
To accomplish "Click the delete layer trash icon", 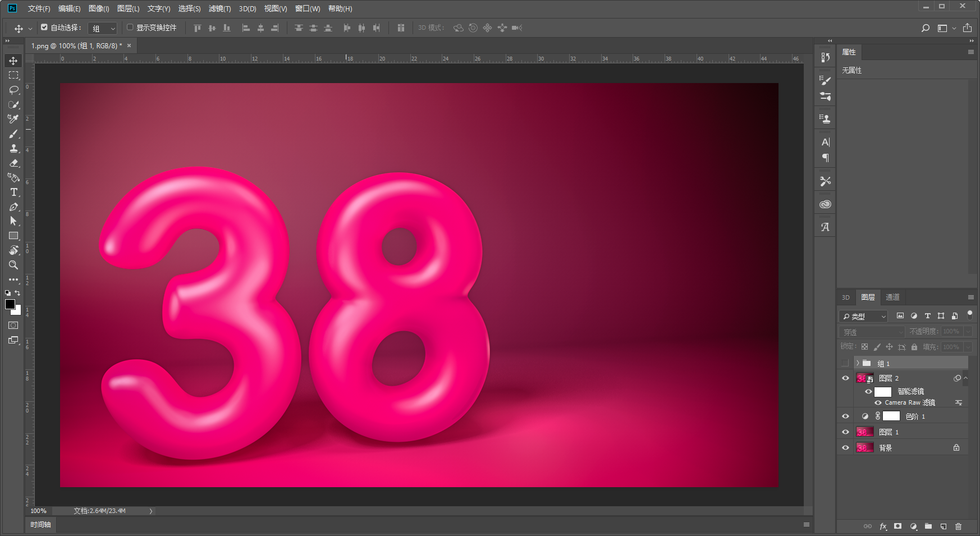I will pos(958,526).
